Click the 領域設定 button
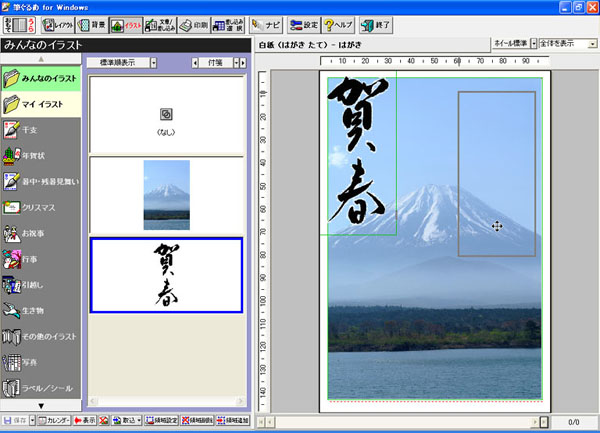Viewport: 600px width, 433px height. coord(162,421)
